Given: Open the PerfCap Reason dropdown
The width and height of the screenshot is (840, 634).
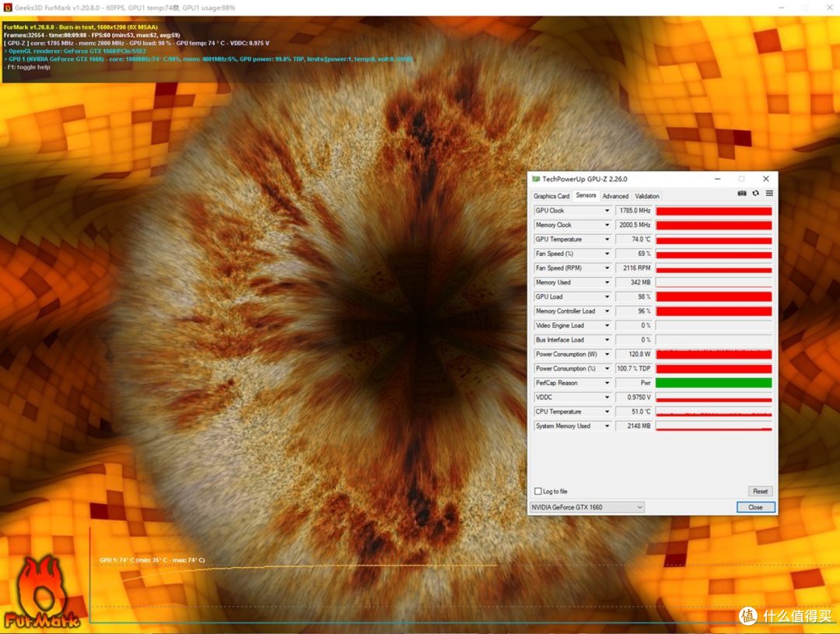Looking at the screenshot, I should 607,384.
